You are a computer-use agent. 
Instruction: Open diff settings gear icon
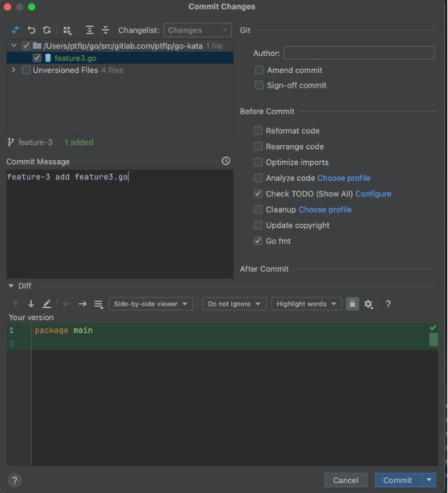368,304
